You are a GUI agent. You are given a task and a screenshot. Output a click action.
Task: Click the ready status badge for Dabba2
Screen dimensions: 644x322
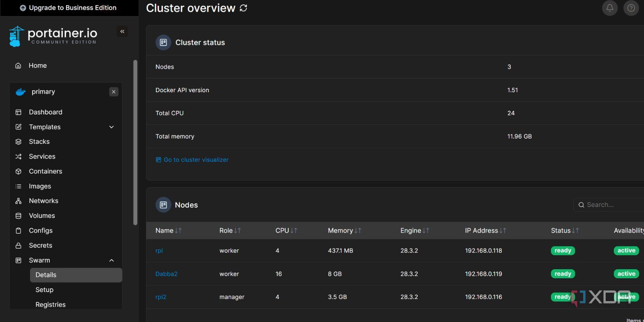563,274
